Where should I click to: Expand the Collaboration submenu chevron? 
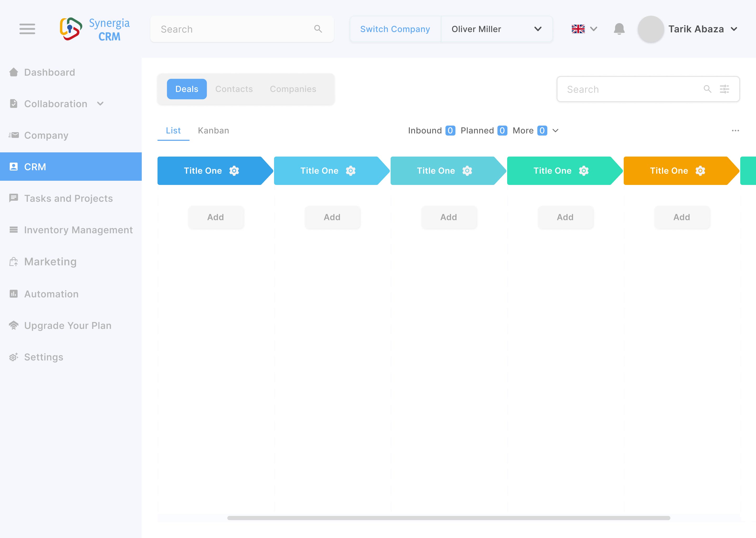point(100,104)
